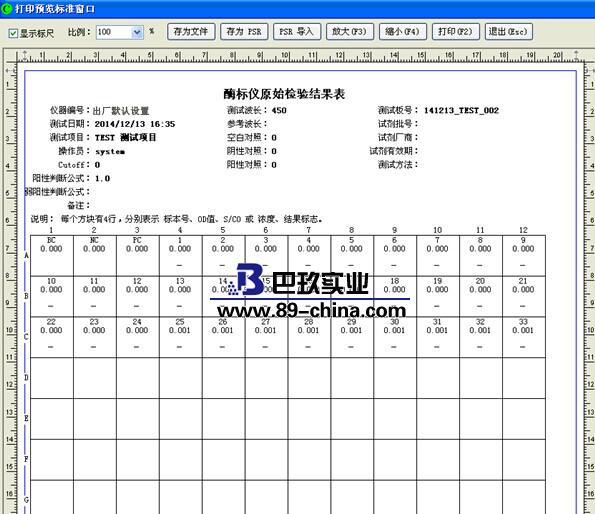
Task: Click the top margin marker on left ruler
Action: click(10, 71)
